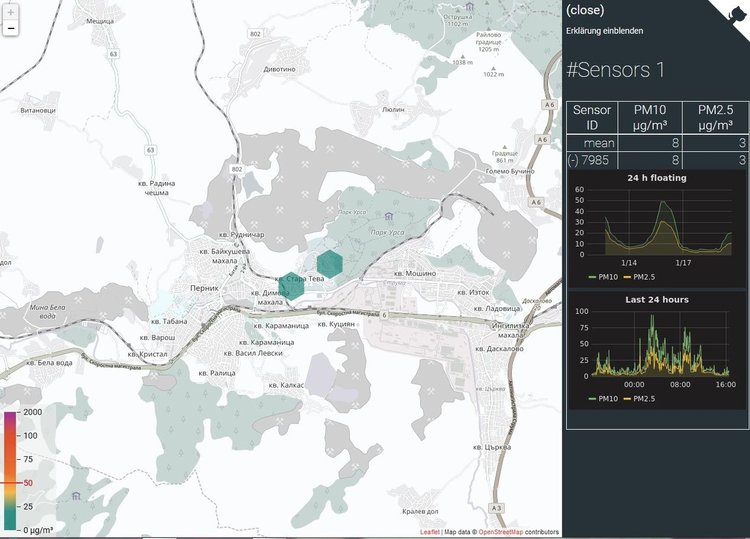Click museum icon in Парк Урса
Image resolution: width=750 pixels, height=539 pixels.
388,216
